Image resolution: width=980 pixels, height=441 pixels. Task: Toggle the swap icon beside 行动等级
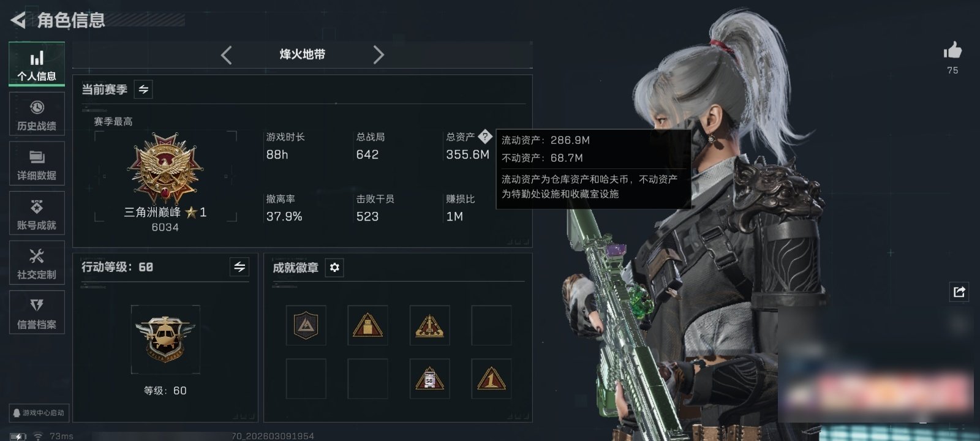(x=239, y=267)
